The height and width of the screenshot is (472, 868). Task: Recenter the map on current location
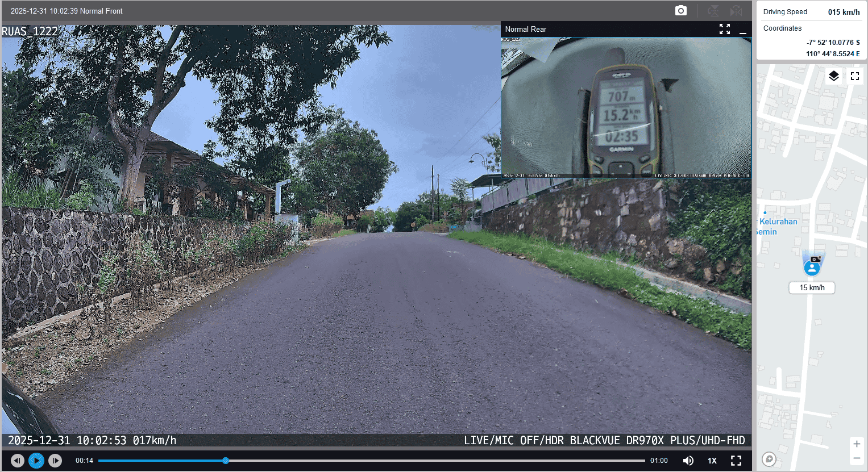click(x=769, y=459)
